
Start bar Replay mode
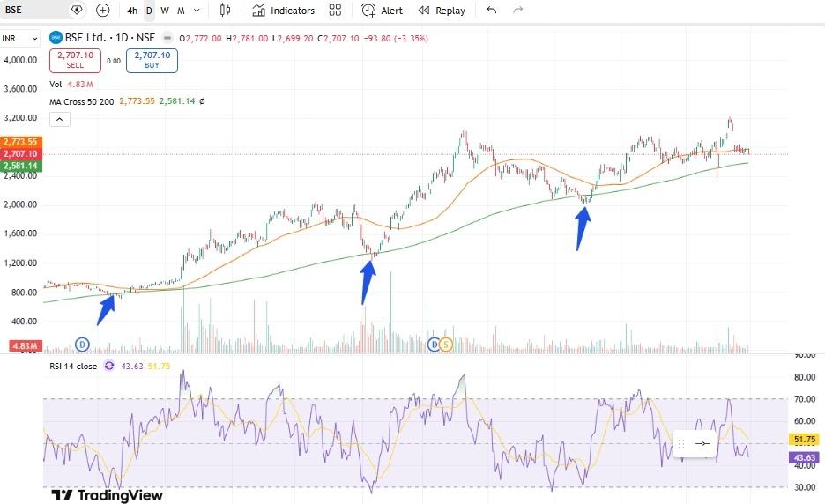coord(442,11)
